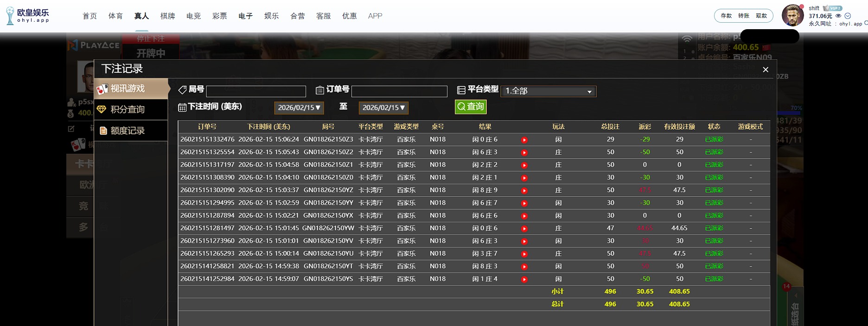Click the red replay icon for order 260215141252984
This screenshot has width=868, height=326.
point(524,279)
